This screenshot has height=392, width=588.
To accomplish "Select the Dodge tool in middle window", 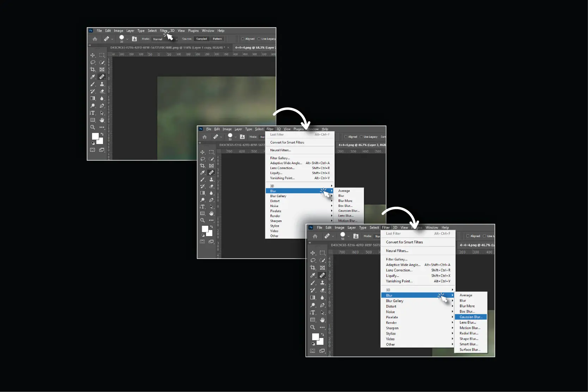I will [x=202, y=200].
